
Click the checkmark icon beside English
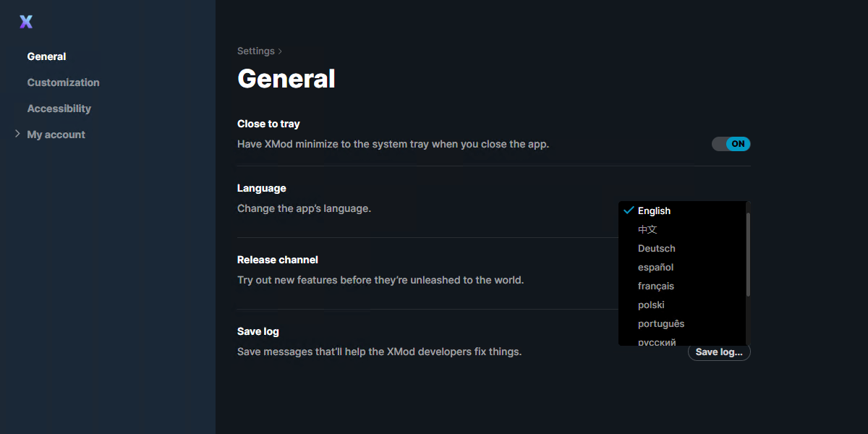click(x=629, y=210)
